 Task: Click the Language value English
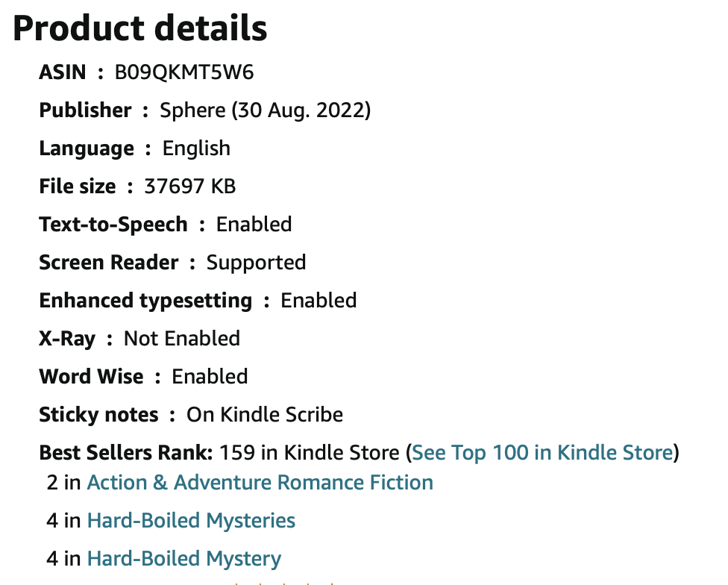pos(196,148)
